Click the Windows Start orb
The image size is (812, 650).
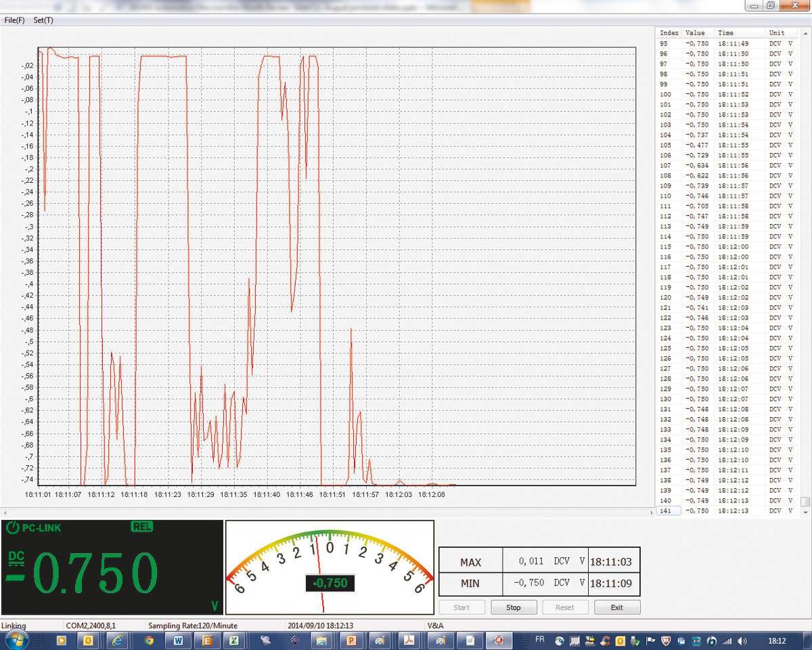(x=15, y=639)
